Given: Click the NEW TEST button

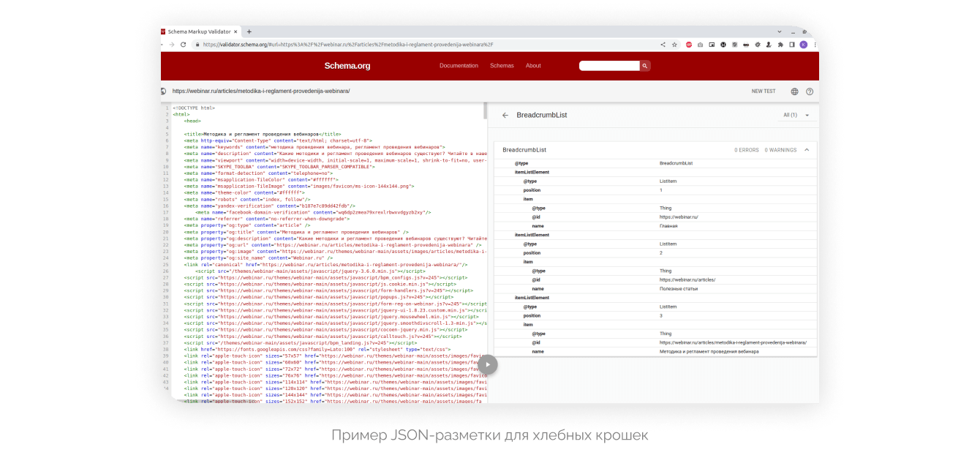Looking at the screenshot, I should point(764,91).
